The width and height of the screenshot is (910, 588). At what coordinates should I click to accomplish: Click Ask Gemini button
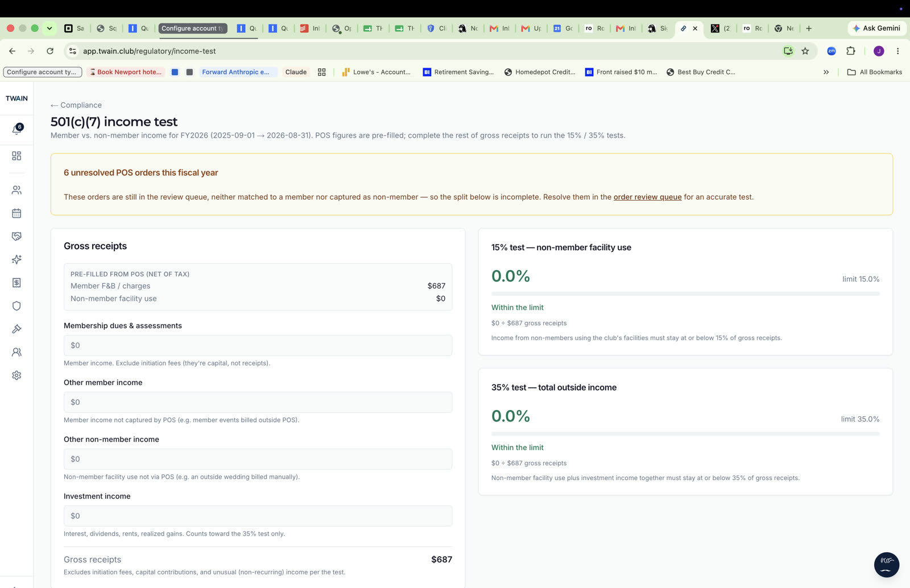tap(876, 28)
